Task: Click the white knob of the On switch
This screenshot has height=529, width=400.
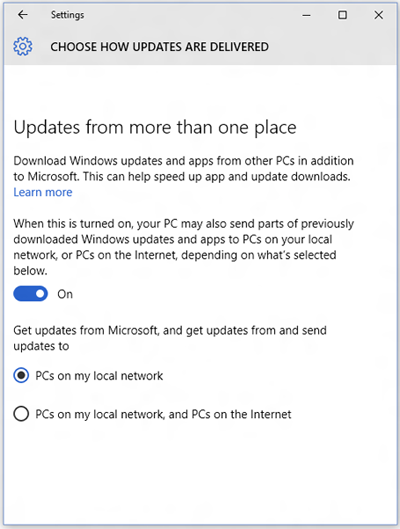Action: point(40,294)
